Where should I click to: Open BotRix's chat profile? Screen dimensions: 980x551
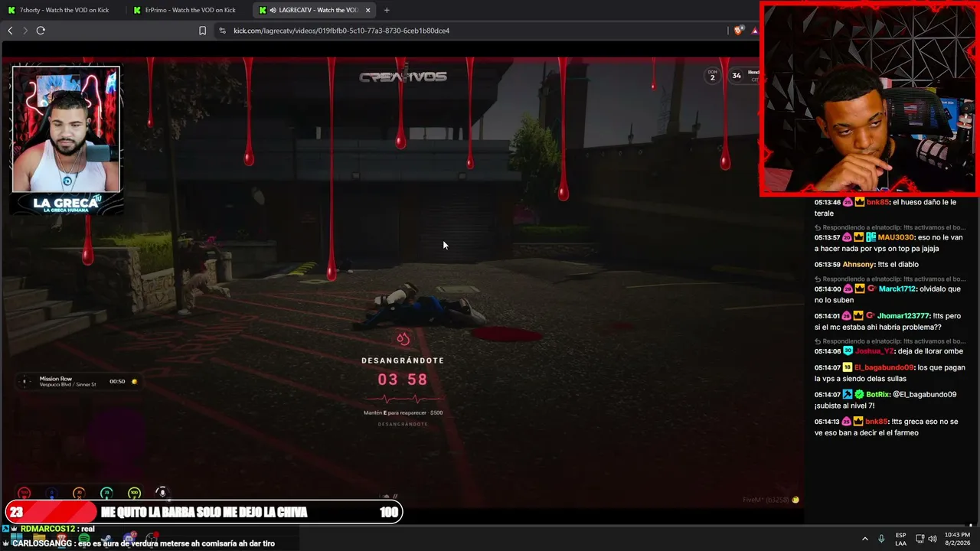point(877,394)
